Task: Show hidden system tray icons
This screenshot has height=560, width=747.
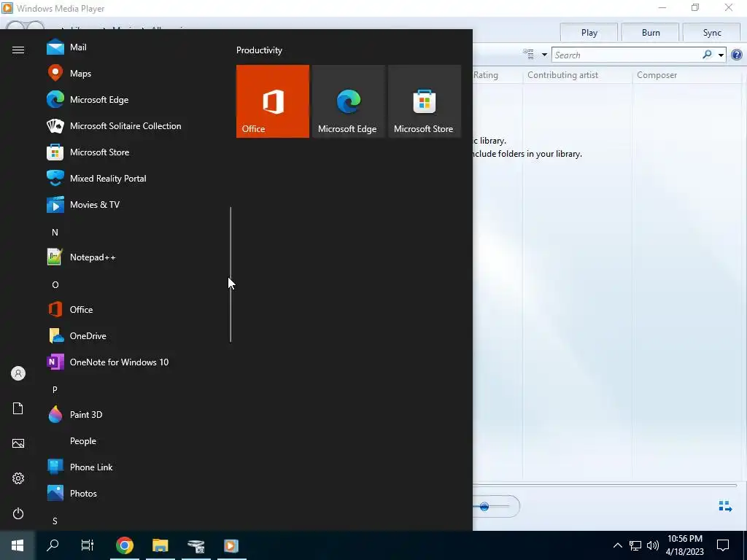Action: click(617, 545)
